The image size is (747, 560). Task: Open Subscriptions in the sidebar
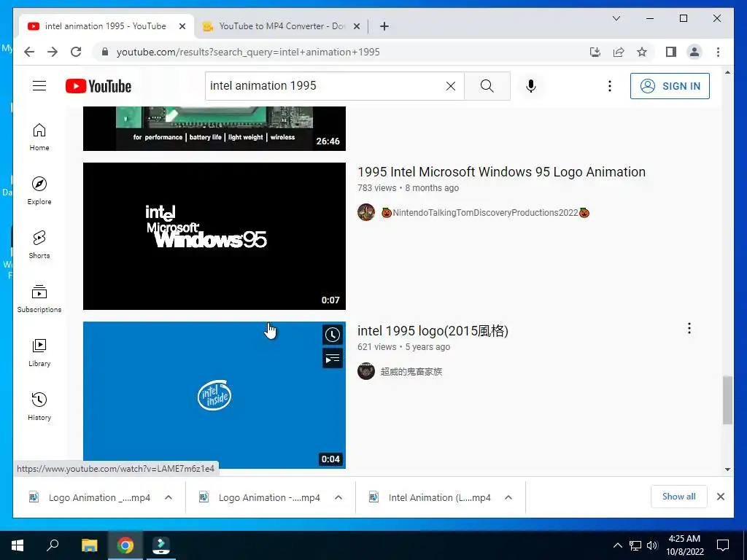coord(39,298)
